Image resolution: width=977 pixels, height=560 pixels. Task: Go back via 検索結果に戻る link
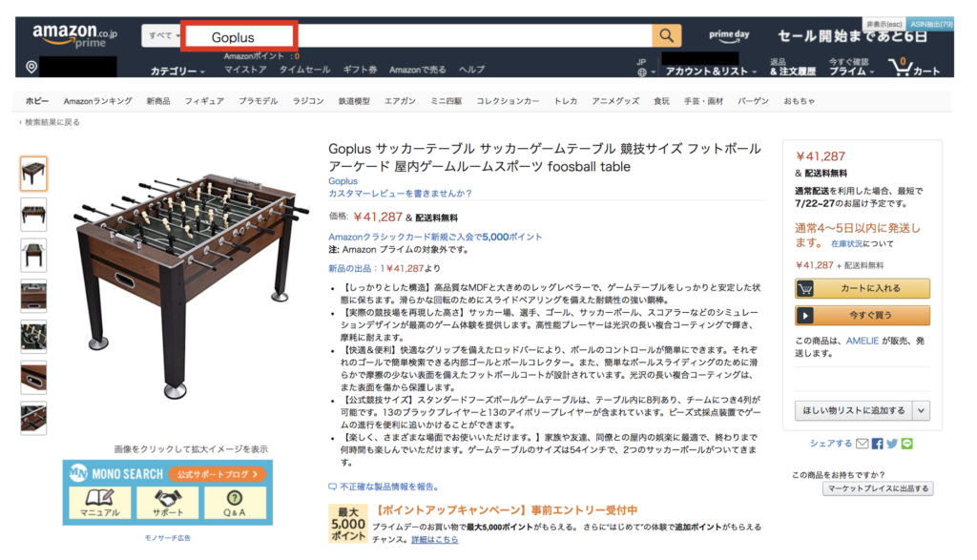click(50, 122)
